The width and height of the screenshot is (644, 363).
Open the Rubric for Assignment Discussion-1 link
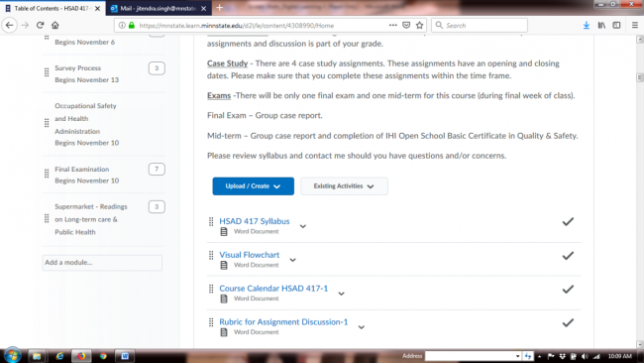[x=283, y=322]
